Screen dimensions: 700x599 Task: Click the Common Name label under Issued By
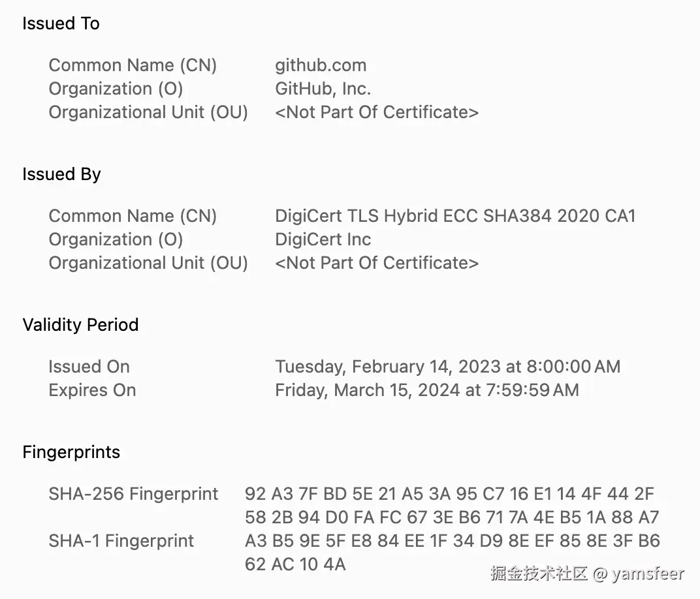[x=133, y=216]
